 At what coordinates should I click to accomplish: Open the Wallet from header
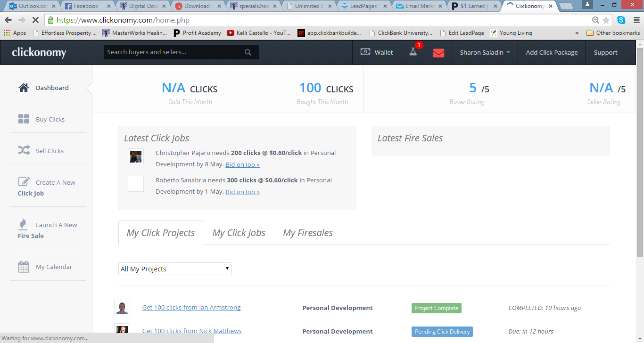tap(377, 52)
